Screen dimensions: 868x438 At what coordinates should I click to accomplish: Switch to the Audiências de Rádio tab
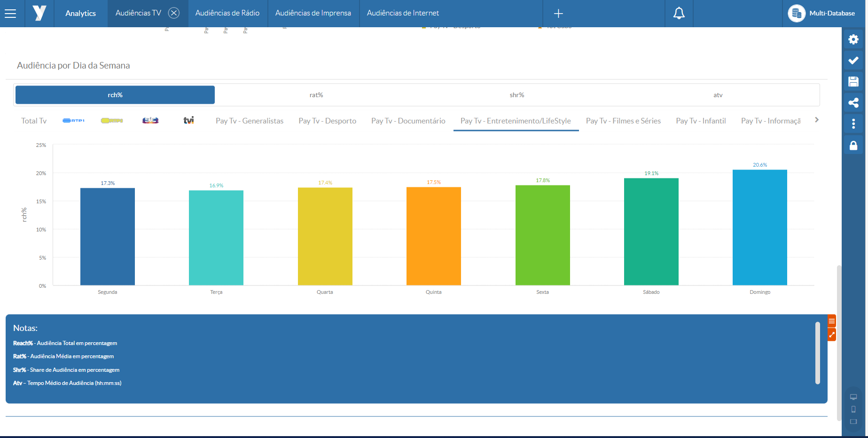(x=227, y=13)
